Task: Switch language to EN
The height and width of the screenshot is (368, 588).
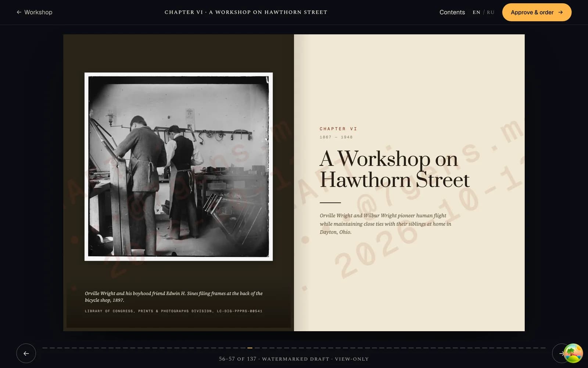Action: tap(476, 12)
